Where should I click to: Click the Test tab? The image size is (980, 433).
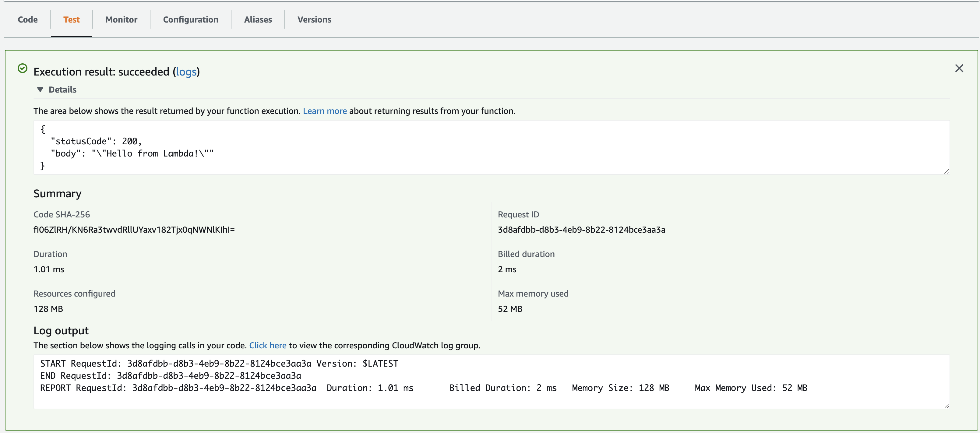[x=71, y=19]
